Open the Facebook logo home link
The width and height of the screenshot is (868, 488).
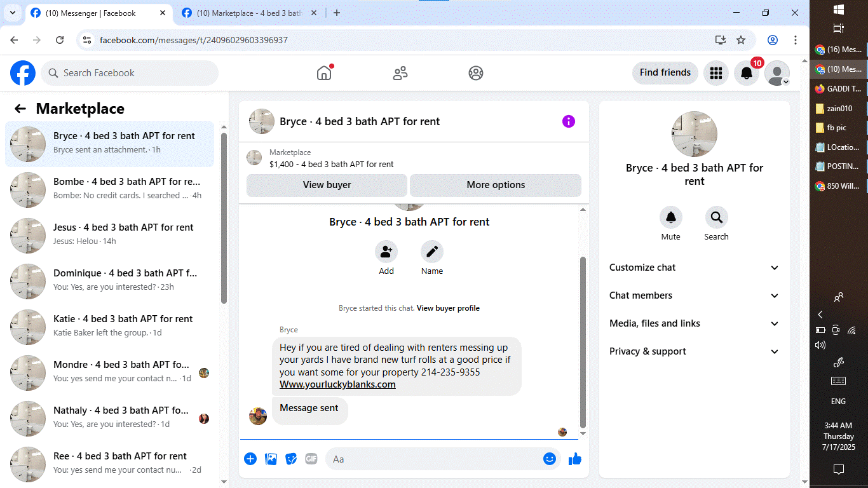tap(23, 73)
